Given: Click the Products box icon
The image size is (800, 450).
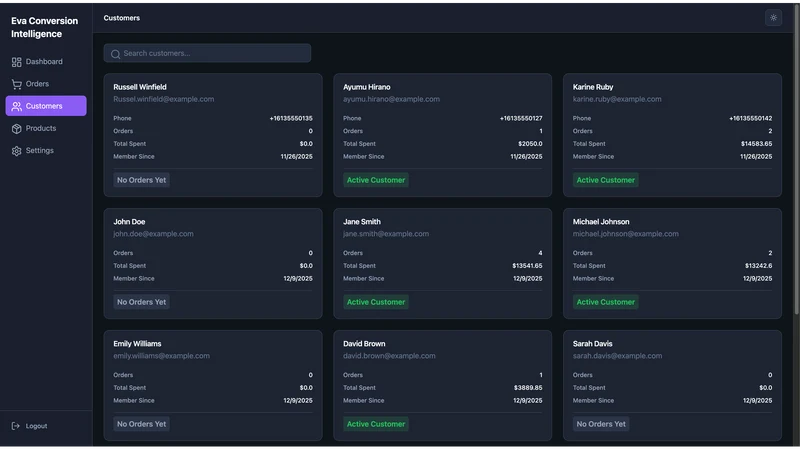Looking at the screenshot, I should 16,129.
